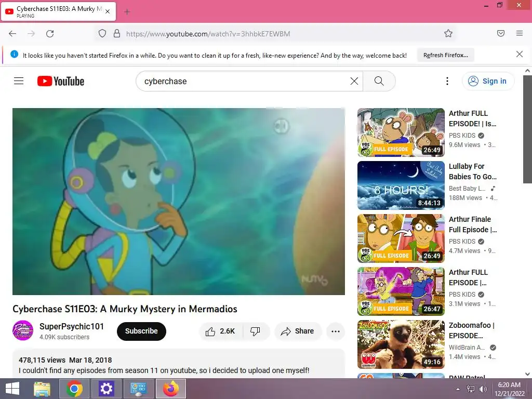The image size is (532, 399).
Task: Open a new browser tab
Action: tap(127, 12)
